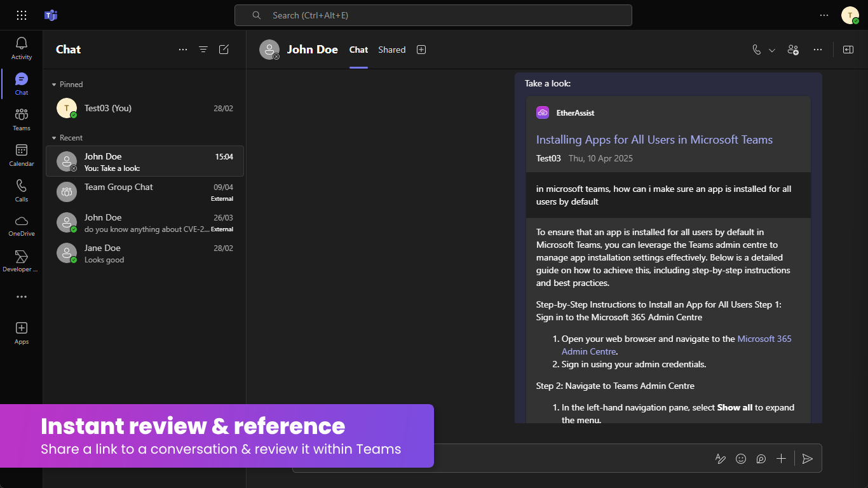
Task: Open Settings and more menu in title bar
Action: tap(824, 15)
